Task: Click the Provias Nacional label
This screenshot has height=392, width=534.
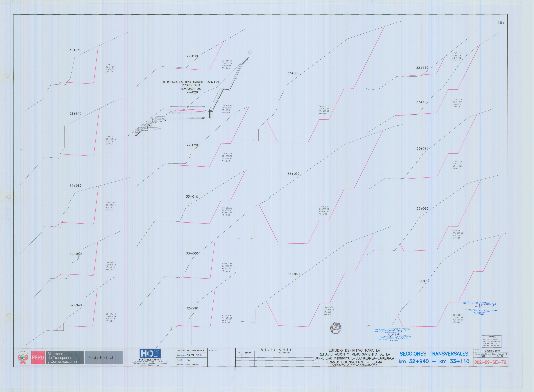Action: (100, 358)
